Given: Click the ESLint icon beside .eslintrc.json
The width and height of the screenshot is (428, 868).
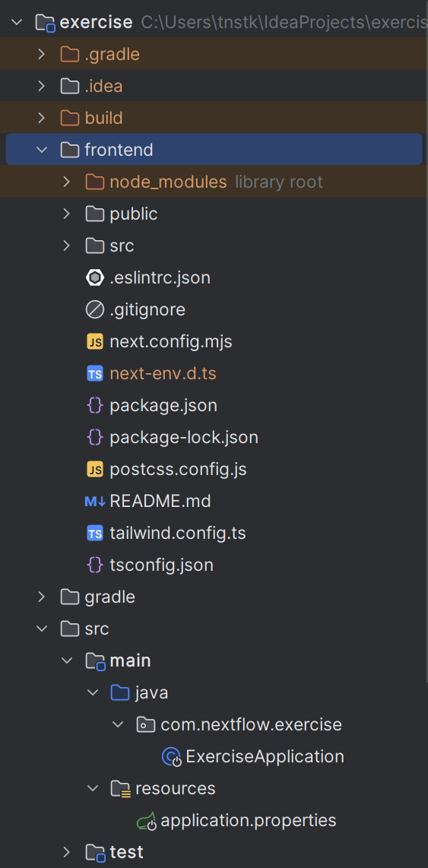Looking at the screenshot, I should 95,277.
